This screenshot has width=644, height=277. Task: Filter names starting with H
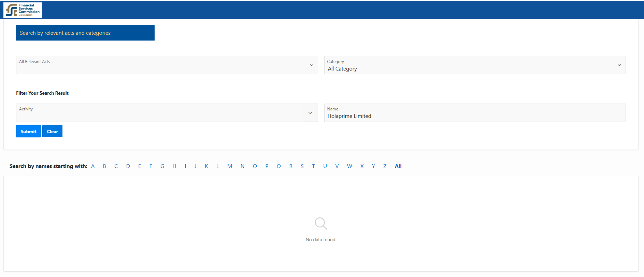click(x=174, y=166)
